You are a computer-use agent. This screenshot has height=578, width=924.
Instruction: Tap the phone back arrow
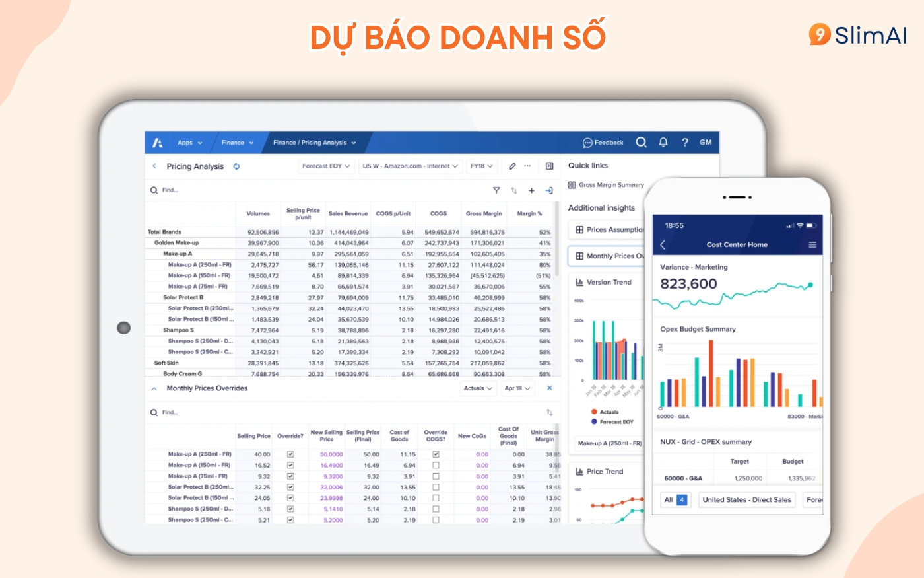tap(663, 244)
